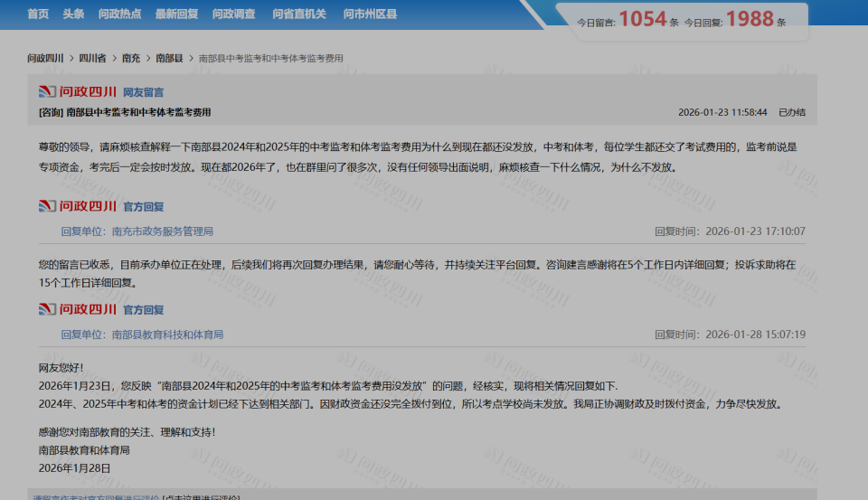Select 问省直机关 in the navigation bar
The width and height of the screenshot is (868, 500).
coord(299,14)
